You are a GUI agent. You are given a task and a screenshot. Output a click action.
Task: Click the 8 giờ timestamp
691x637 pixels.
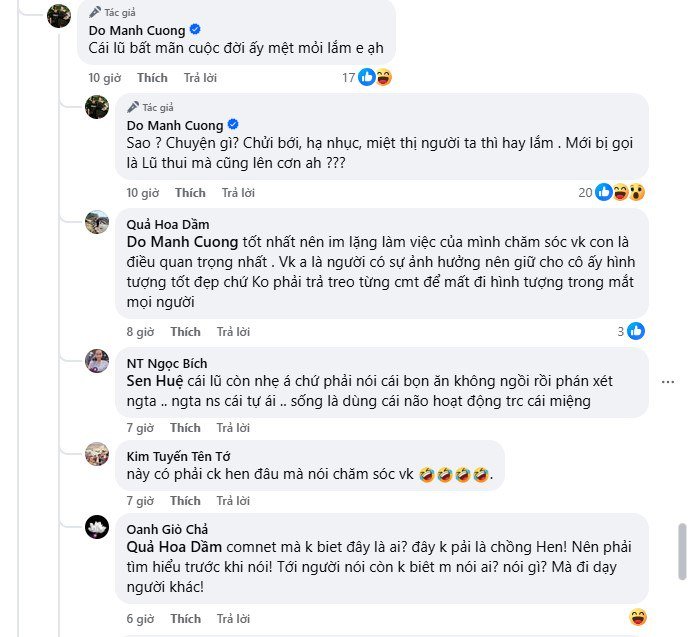[x=140, y=331]
